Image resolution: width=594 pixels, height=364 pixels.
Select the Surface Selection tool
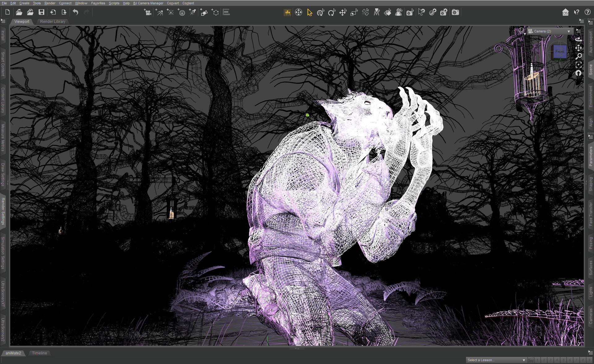(x=388, y=12)
